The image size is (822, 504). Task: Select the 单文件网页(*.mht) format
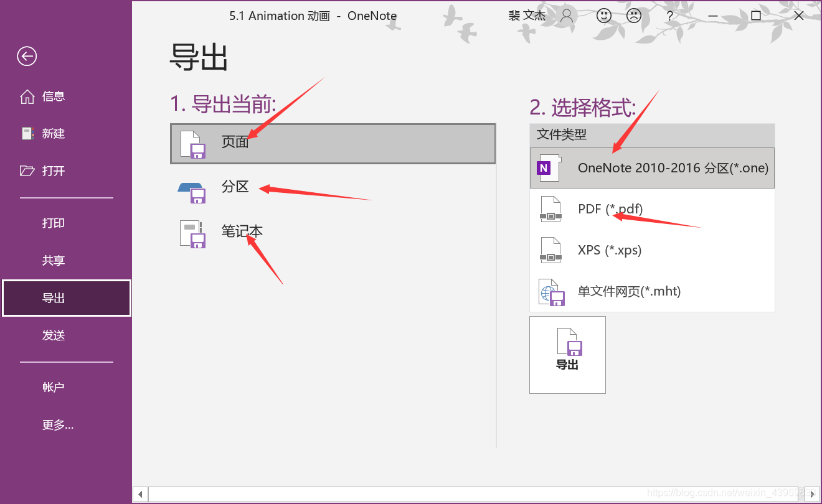pos(652,291)
